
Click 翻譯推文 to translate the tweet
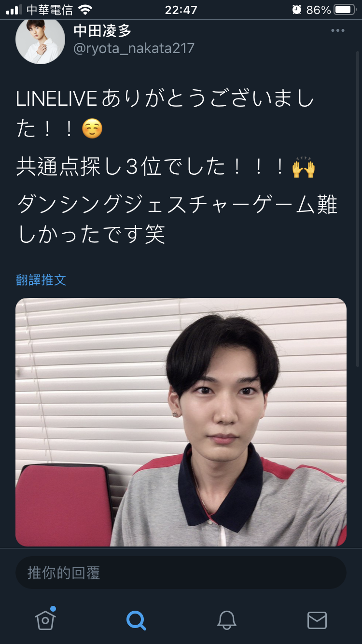click(x=41, y=280)
